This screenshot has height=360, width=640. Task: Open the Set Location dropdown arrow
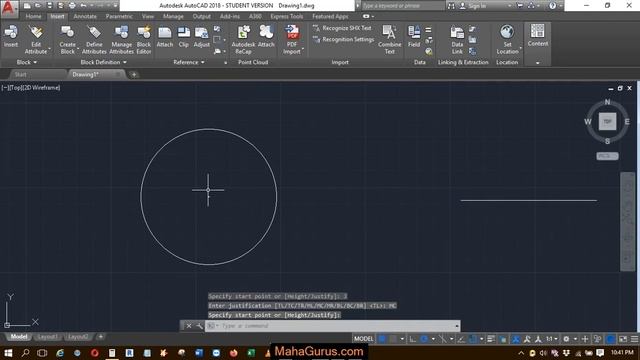(520, 49)
